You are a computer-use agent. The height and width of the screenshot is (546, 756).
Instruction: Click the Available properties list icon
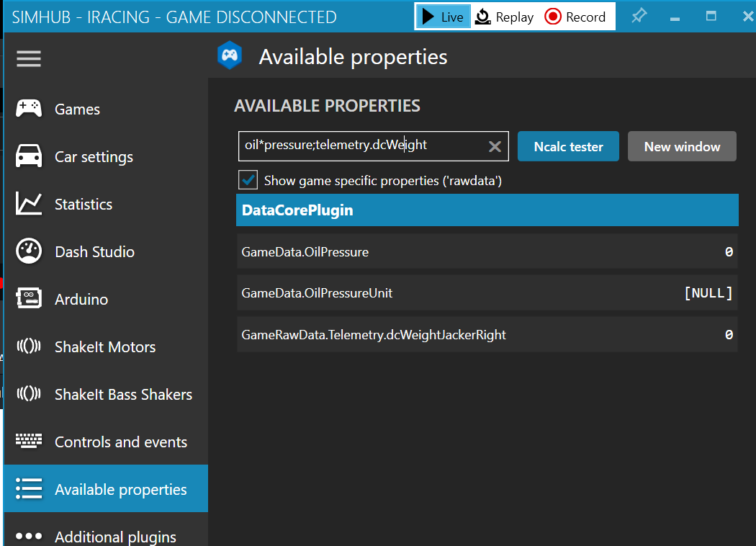(x=29, y=488)
